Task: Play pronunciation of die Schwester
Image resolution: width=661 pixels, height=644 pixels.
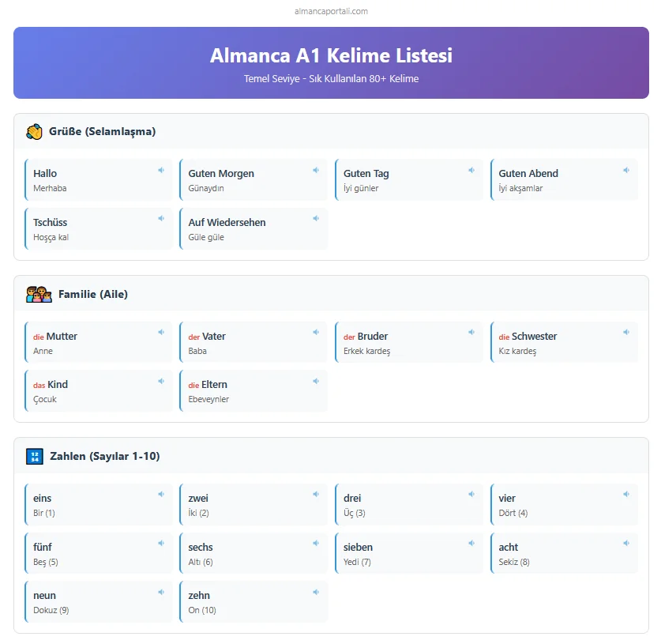Action: (626, 333)
